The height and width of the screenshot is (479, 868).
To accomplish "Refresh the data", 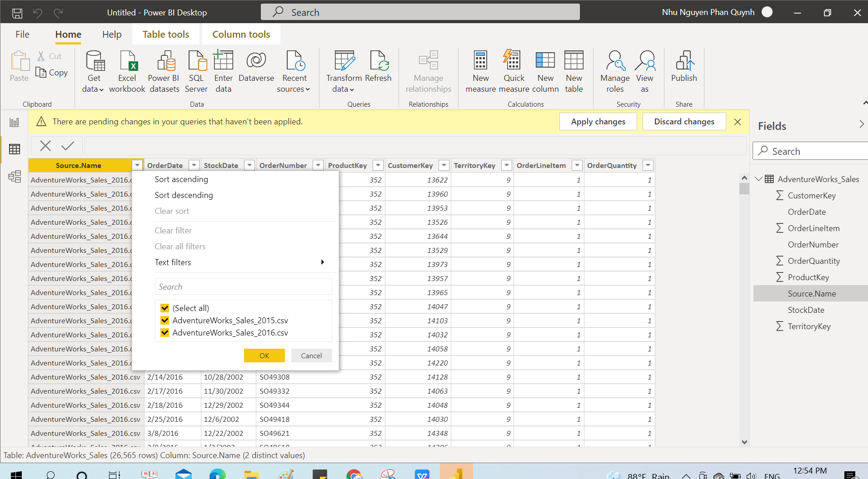I will click(x=378, y=67).
